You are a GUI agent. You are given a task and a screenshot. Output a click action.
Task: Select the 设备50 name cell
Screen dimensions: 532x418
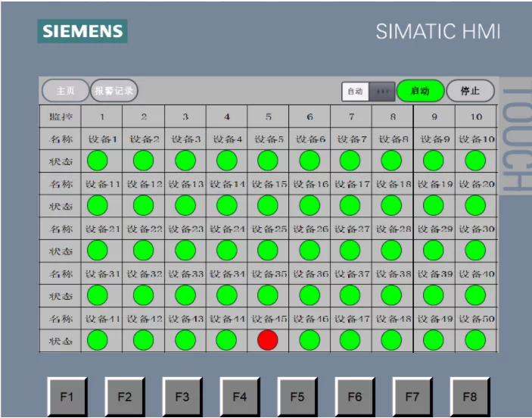pyautogui.click(x=476, y=318)
